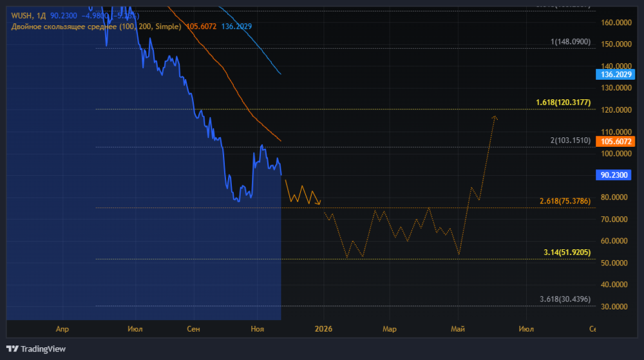Select the 1.618(120.3177) Fibonacci level label

(x=563, y=102)
